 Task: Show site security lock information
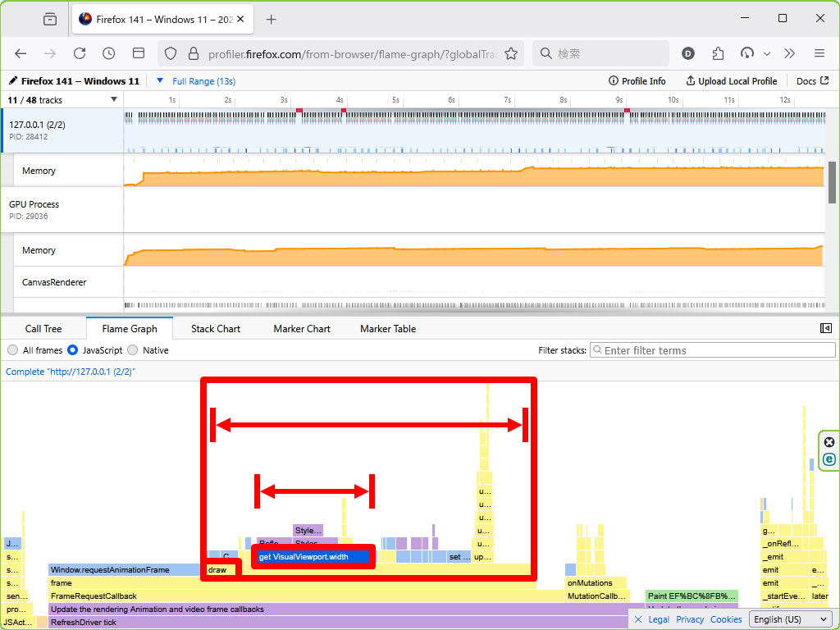tap(194, 53)
